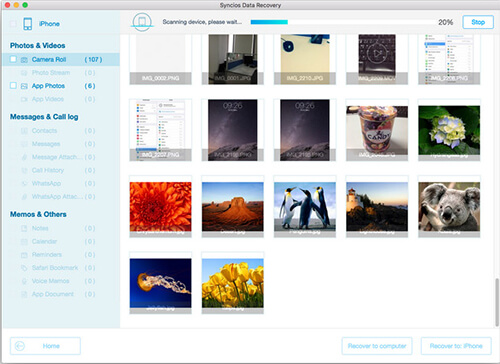Click the scanning progress bar
Screen dimensions: 500x364
343,22
